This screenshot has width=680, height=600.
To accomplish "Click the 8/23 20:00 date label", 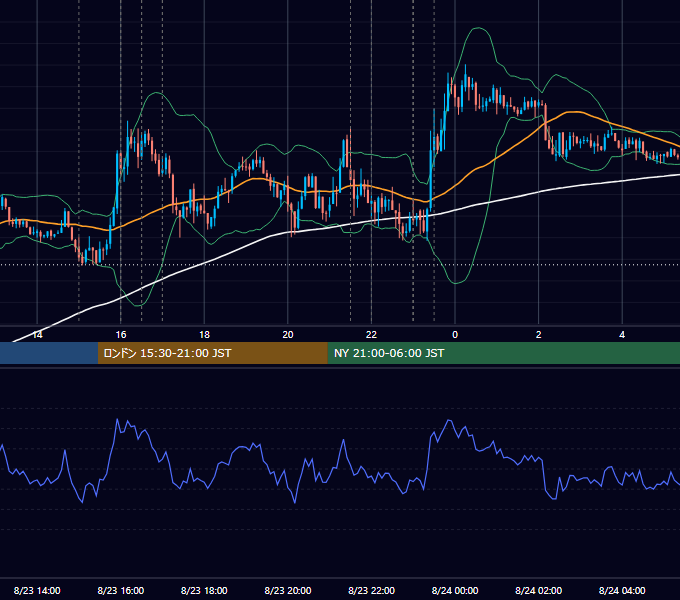I will click(288, 590).
